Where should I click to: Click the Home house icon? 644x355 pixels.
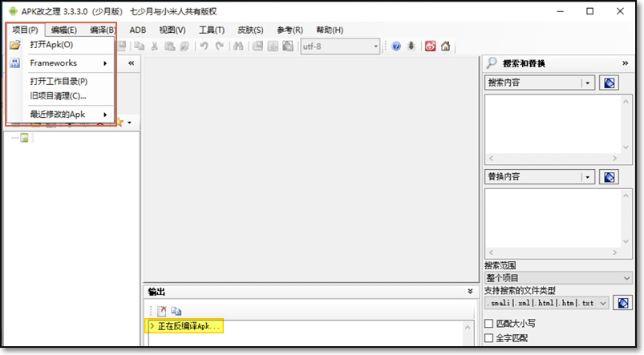[446, 46]
